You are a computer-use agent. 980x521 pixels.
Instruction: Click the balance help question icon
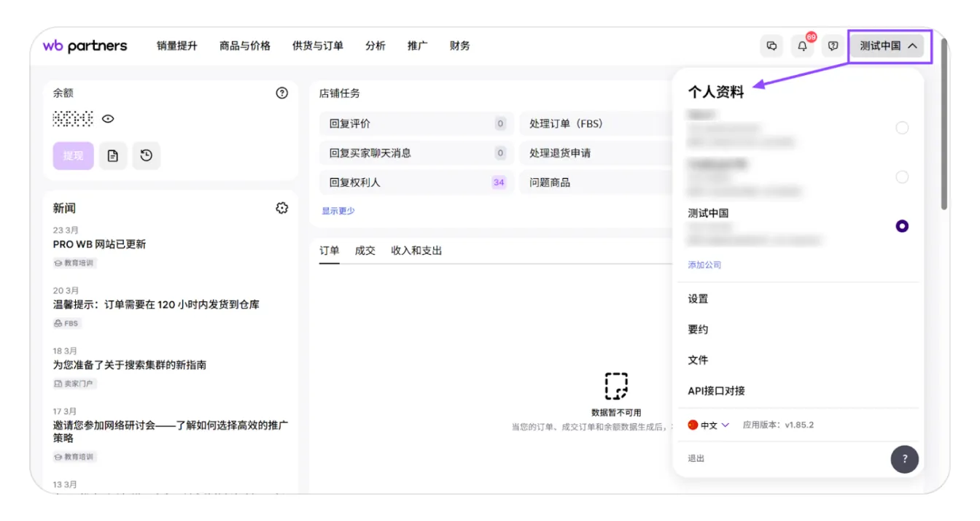(282, 93)
